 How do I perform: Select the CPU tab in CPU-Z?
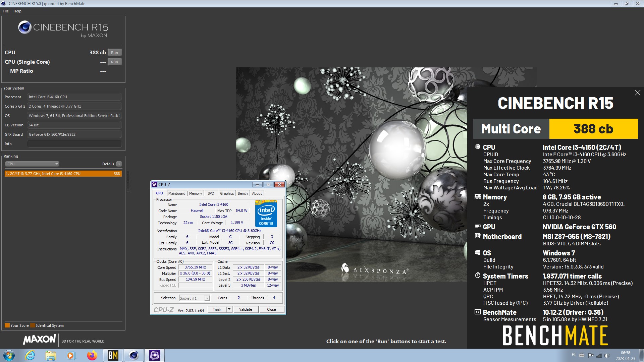(160, 193)
